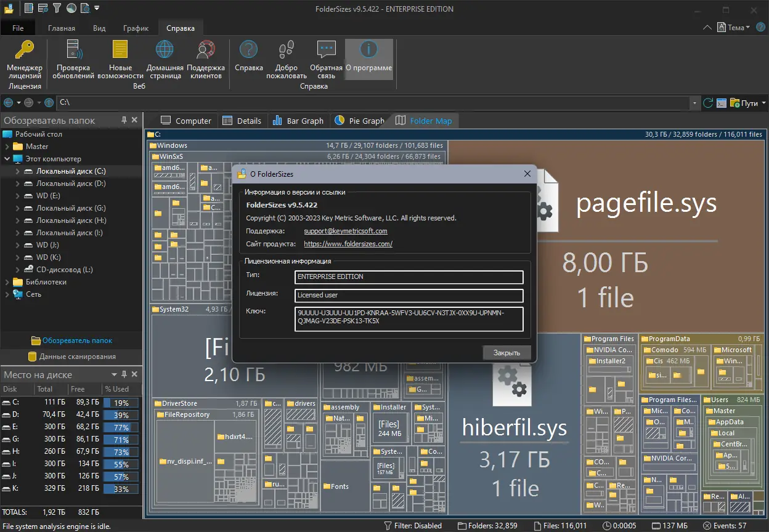Click the Закрыть button in the dialog

(x=507, y=353)
